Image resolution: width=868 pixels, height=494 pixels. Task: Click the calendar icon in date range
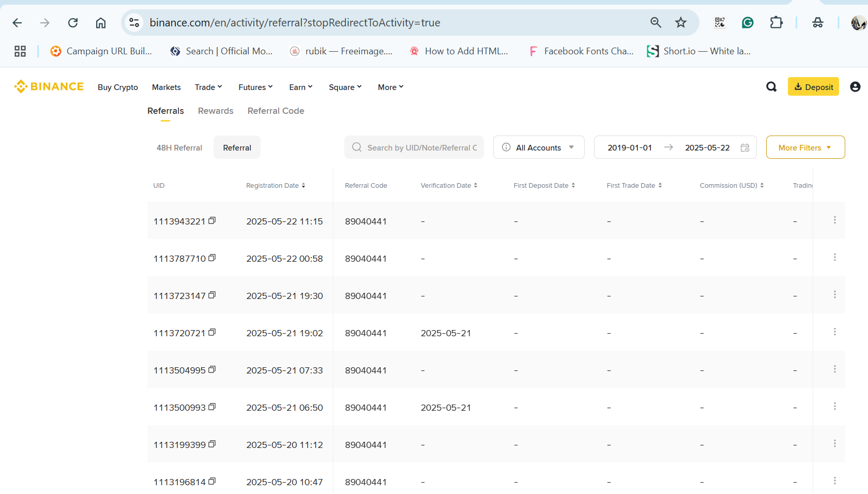click(745, 147)
